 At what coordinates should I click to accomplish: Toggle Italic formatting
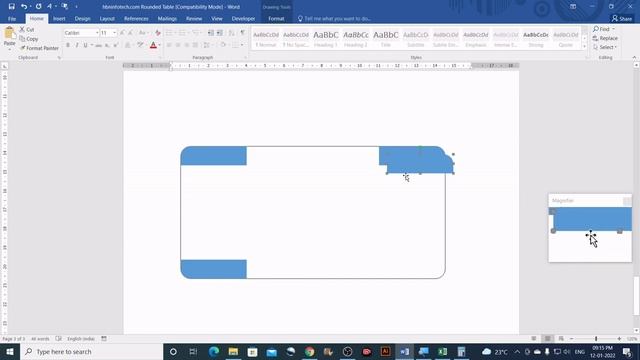(77, 45)
